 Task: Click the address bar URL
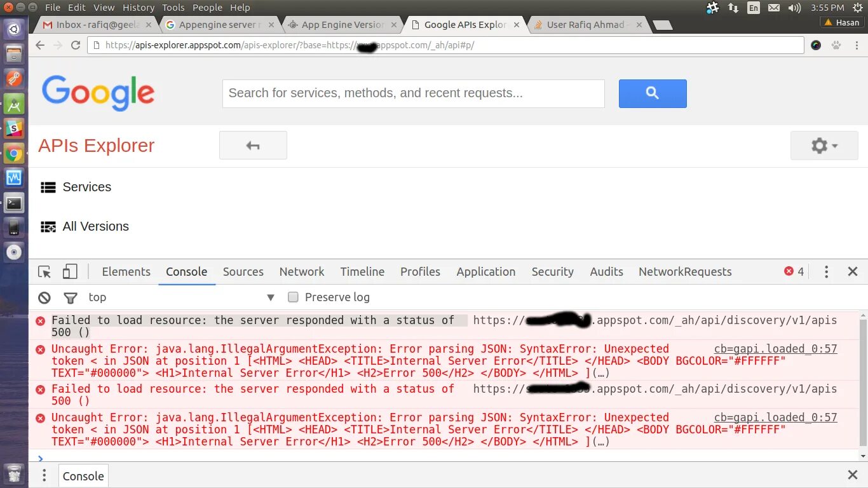pos(445,45)
